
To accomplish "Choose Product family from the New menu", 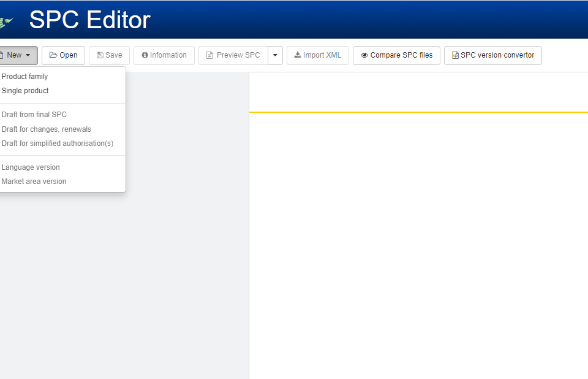I will click(24, 77).
